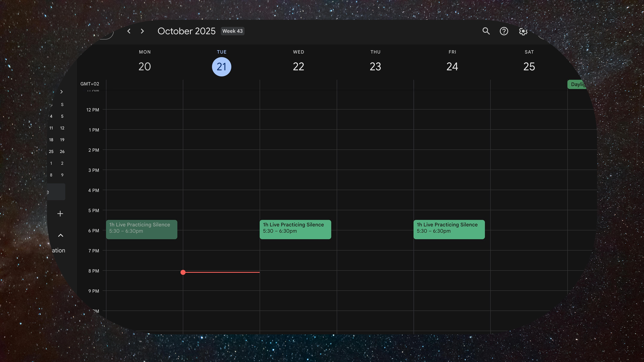This screenshot has width=644, height=362.
Task: Open Wednesday's Live Practicing Silence event
Action: (295, 229)
